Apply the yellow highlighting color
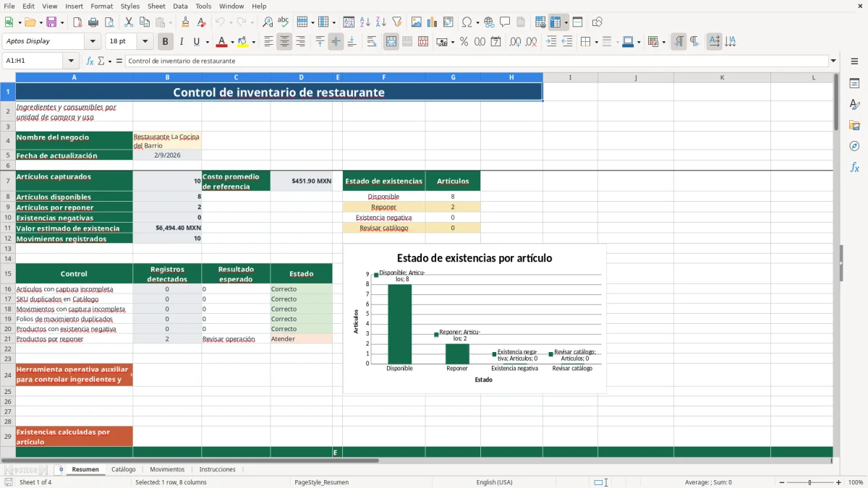Viewport: 868px width, 488px height. (244, 42)
